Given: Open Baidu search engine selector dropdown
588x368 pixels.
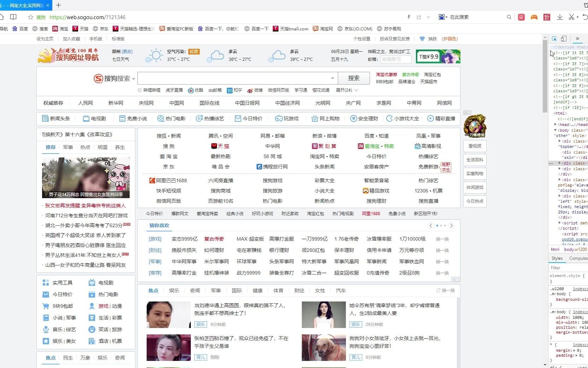Looking at the screenshot, I should (x=443, y=17).
